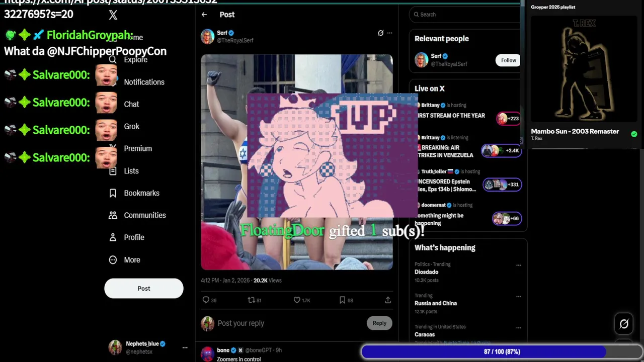Viewport: 644px width, 362px height.
Task: Open Notifications in sidebar
Action: pos(144,82)
